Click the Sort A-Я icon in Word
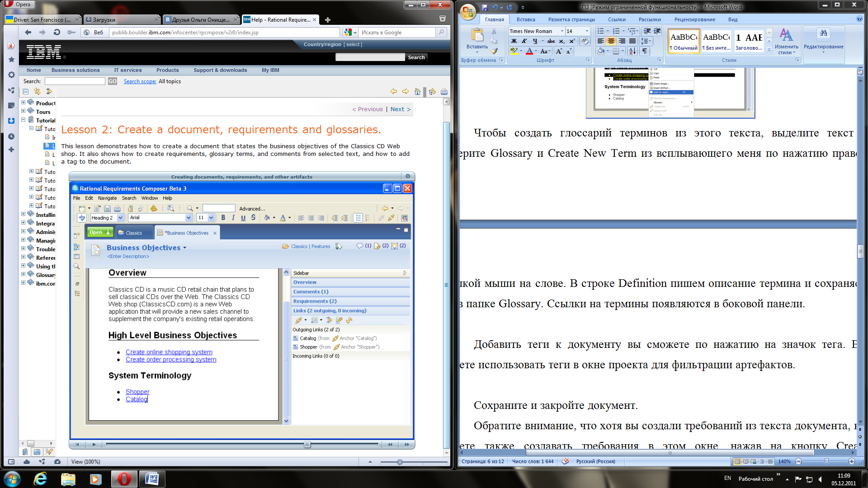 [632, 51]
